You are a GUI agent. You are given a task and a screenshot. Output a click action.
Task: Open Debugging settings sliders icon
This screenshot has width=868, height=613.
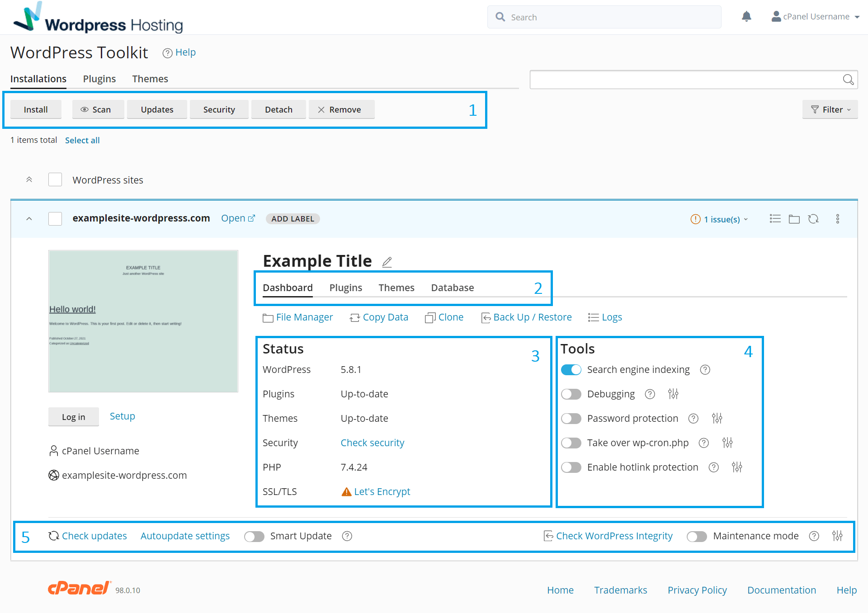[x=673, y=394]
